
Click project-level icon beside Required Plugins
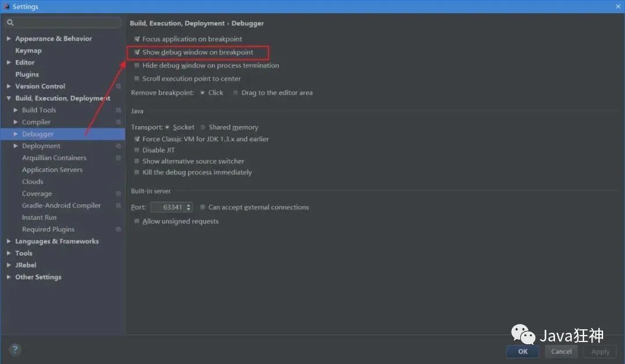tap(119, 229)
